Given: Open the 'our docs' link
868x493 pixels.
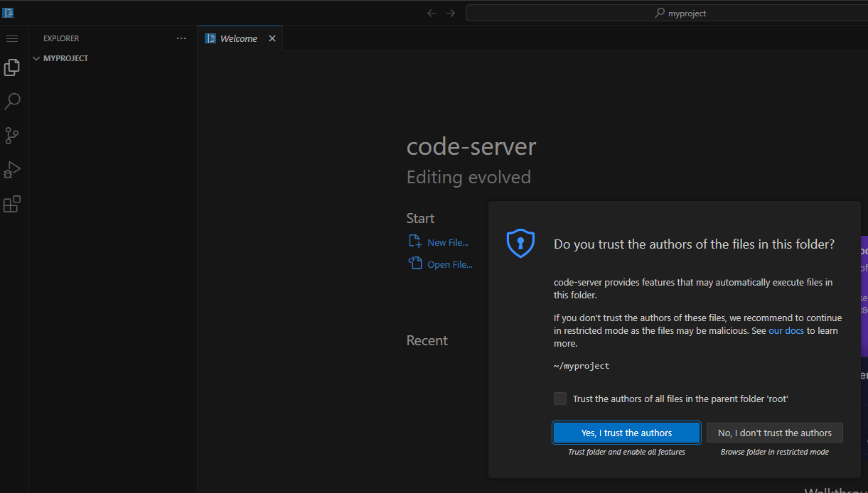Looking at the screenshot, I should click(786, 330).
